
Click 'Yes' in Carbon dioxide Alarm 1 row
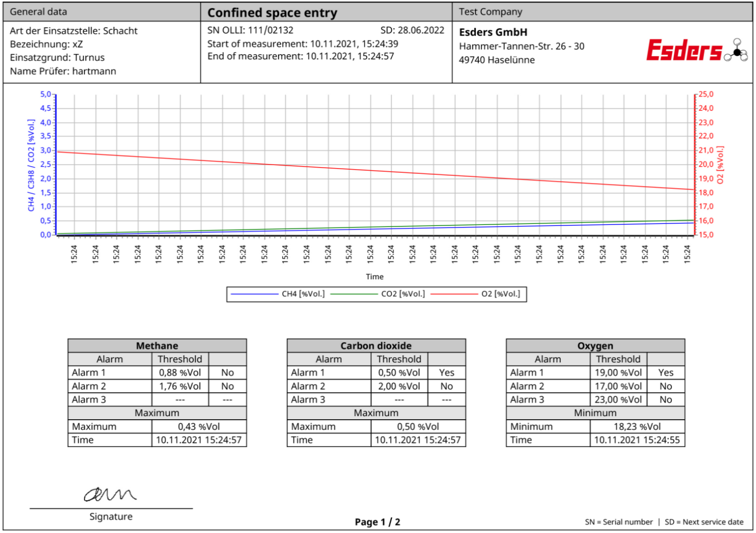pyautogui.click(x=447, y=373)
